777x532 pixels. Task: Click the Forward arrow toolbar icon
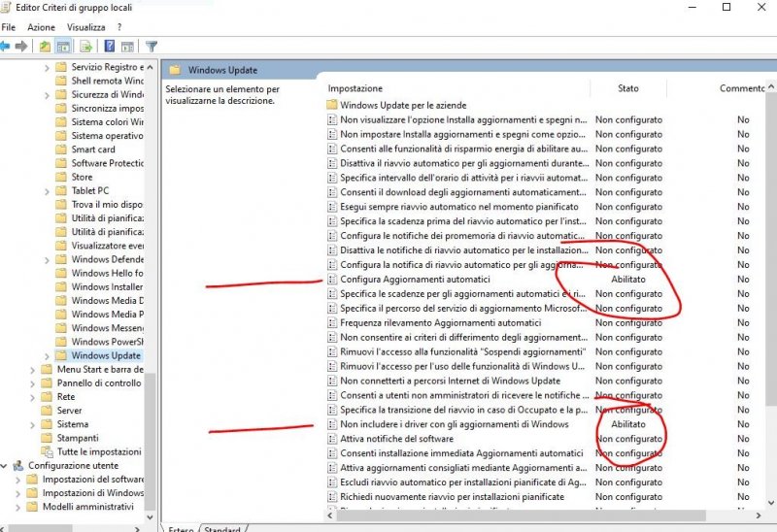21,47
